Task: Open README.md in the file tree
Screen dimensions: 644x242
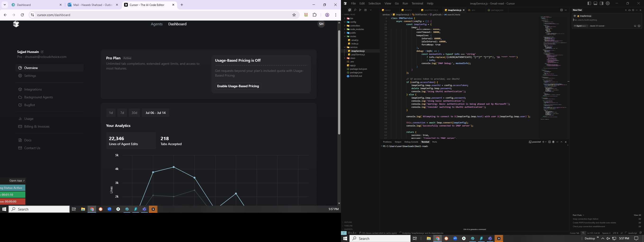Action: pos(361,76)
